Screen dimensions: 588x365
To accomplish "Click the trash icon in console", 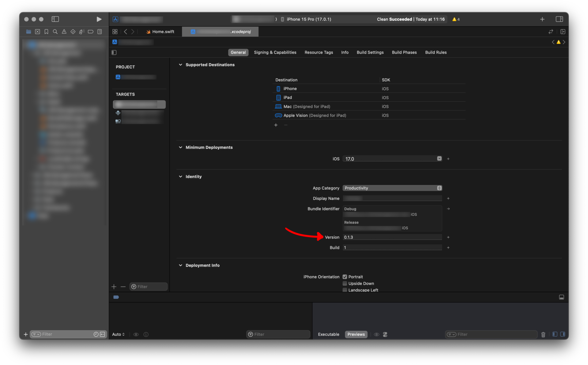I will coord(543,334).
